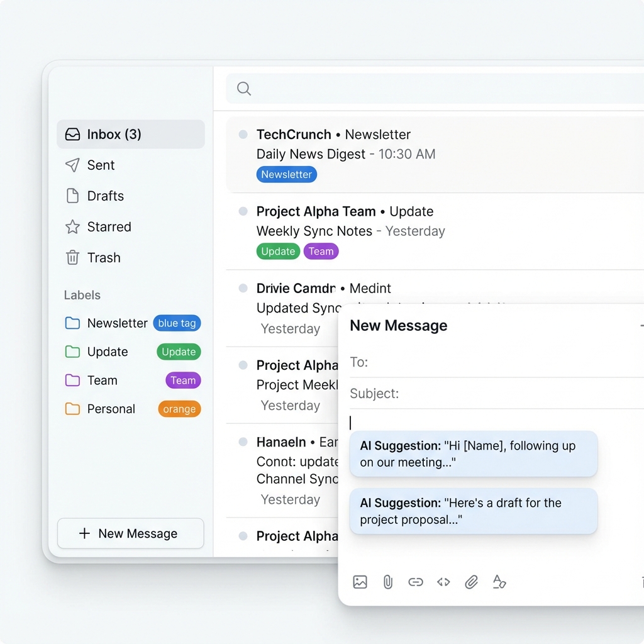Click the blue tag color swatch
Screen dimensions: 644x644
177,323
